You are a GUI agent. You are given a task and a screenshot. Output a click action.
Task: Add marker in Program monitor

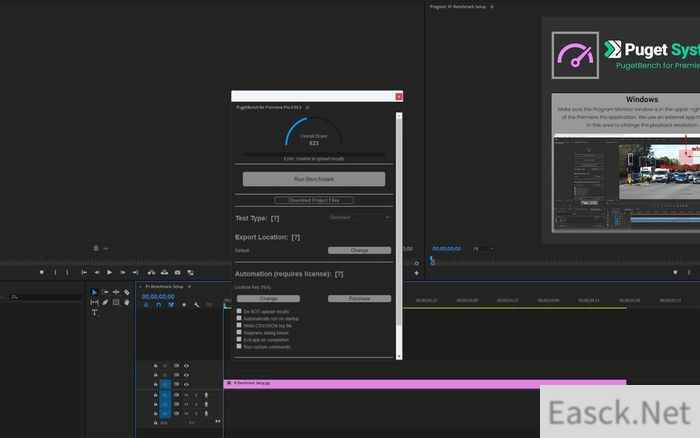[x=675, y=272]
